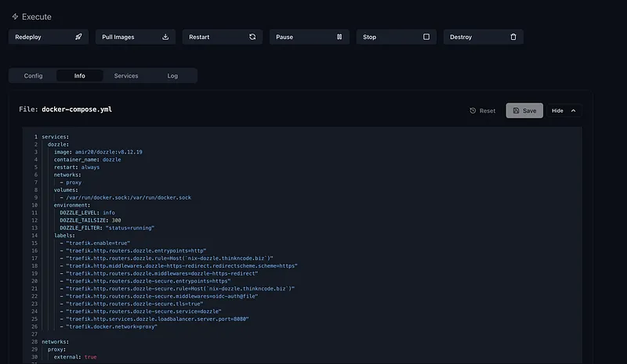Reset the file edits
The height and width of the screenshot is (364, 627).
pyautogui.click(x=483, y=110)
